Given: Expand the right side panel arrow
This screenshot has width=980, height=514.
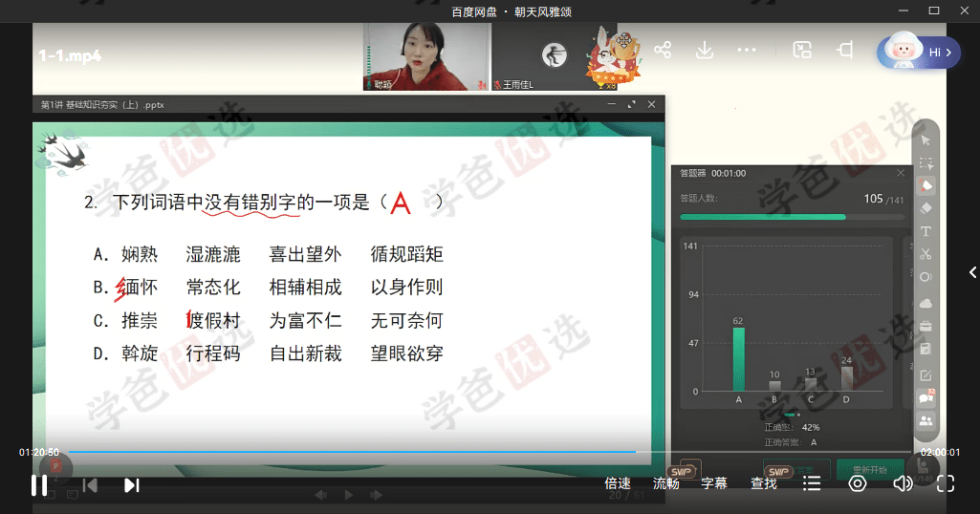Looking at the screenshot, I should coord(972,272).
